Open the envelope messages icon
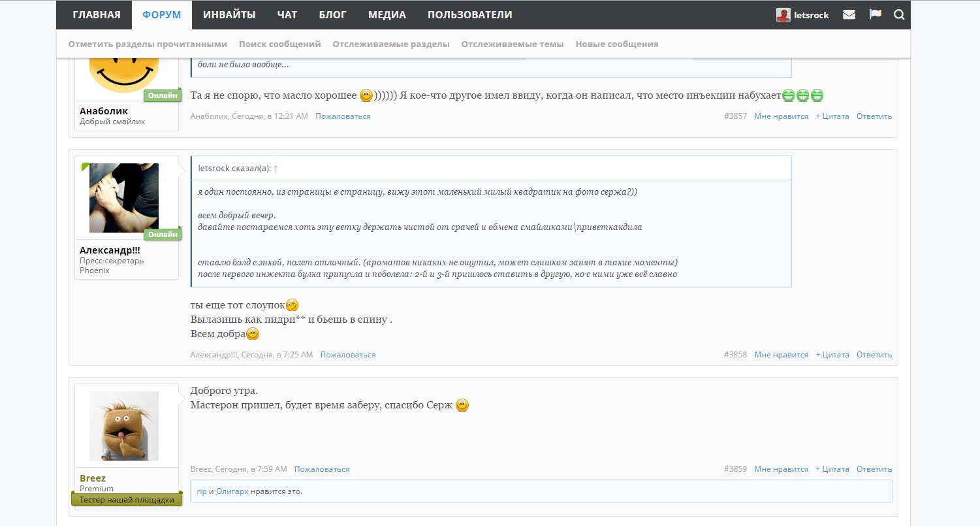 tap(849, 14)
